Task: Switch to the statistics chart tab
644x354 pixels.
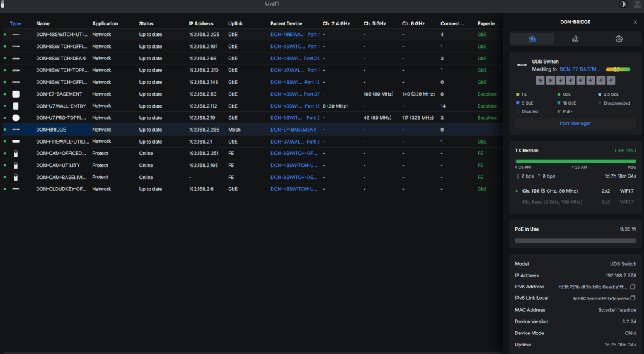Action: (x=575, y=39)
